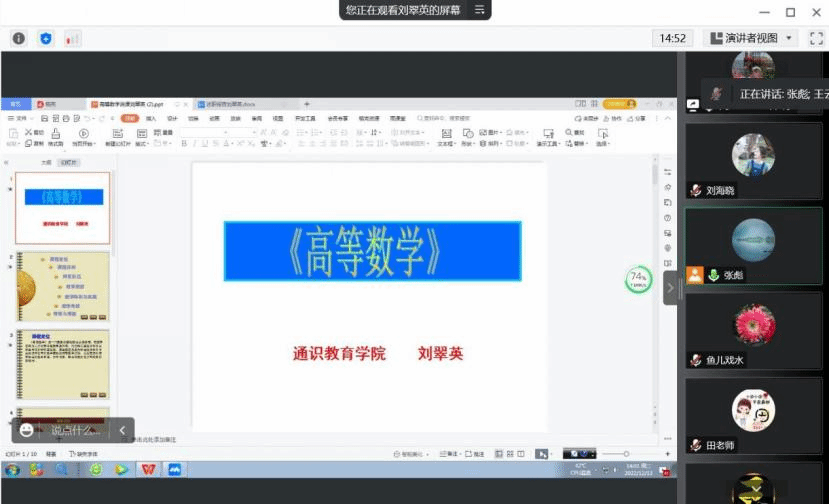The image size is (829, 504).
Task: Enter full screen mode
Action: coord(816,38)
